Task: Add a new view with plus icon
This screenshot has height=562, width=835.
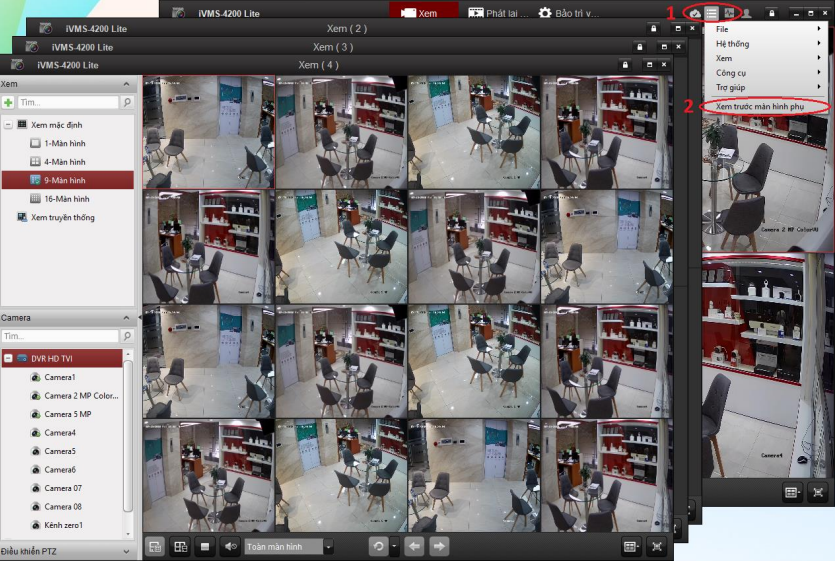Action: [8, 102]
